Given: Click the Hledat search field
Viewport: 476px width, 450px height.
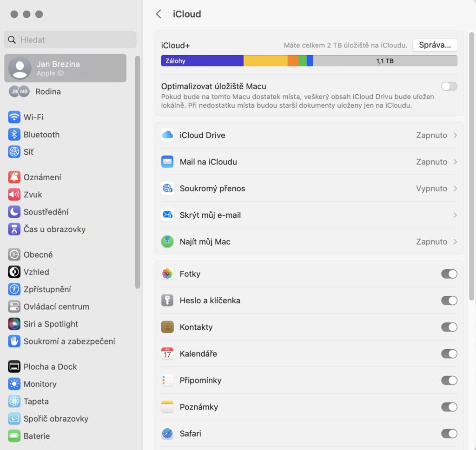Looking at the screenshot, I should pyautogui.click(x=70, y=40).
